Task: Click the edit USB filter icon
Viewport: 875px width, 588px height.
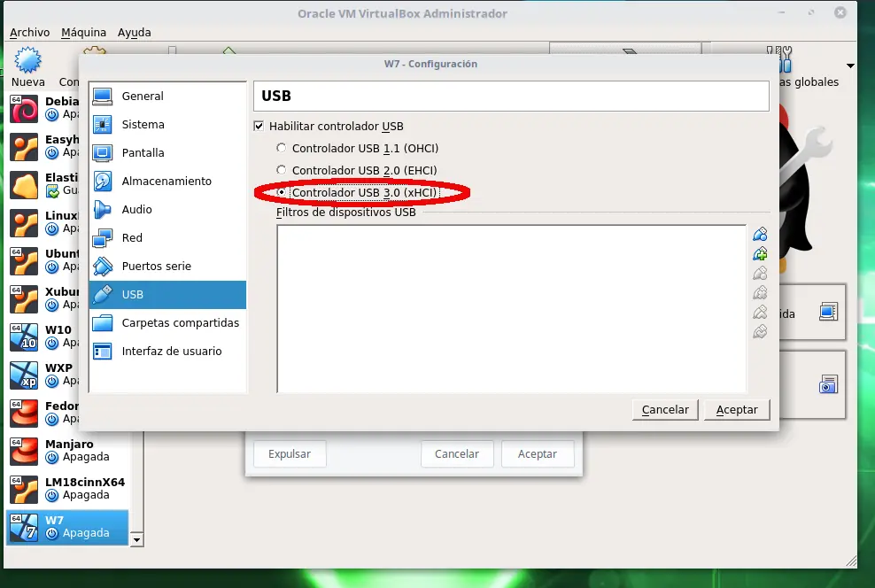Action: click(x=760, y=274)
